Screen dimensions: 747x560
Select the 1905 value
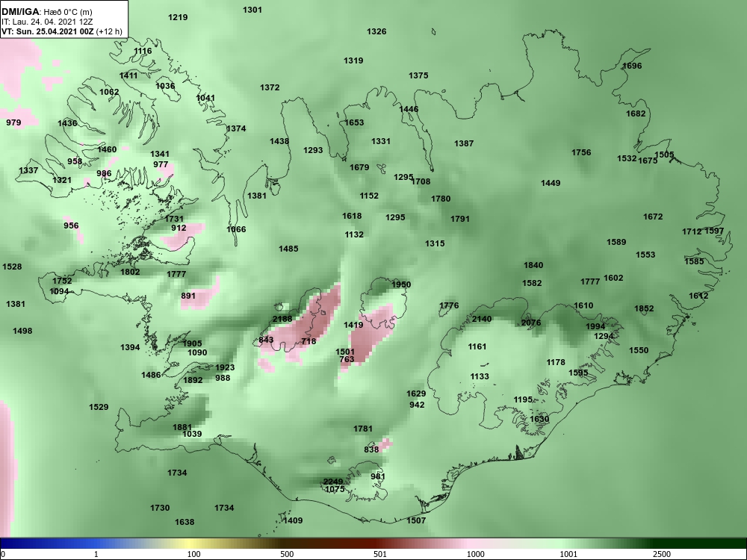tap(193, 343)
